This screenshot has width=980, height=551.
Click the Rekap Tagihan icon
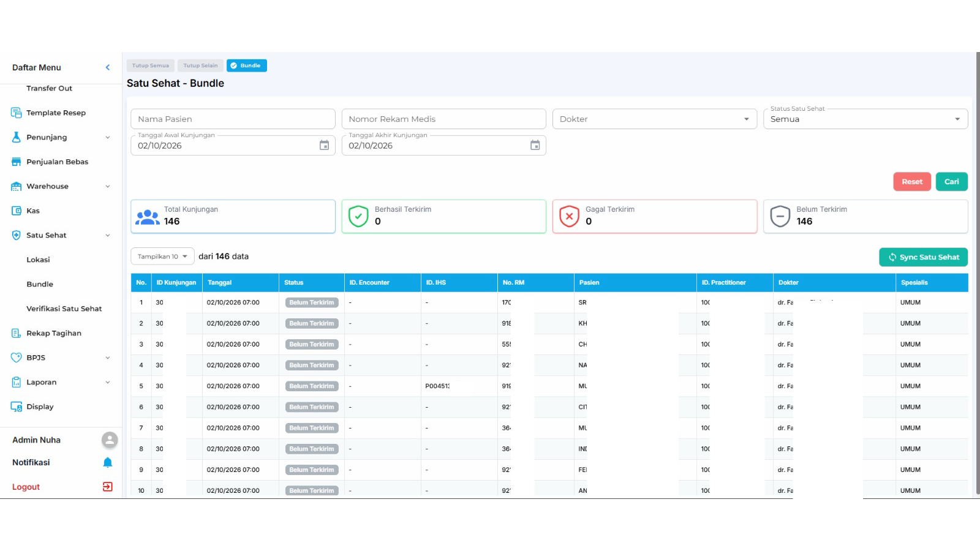17,333
